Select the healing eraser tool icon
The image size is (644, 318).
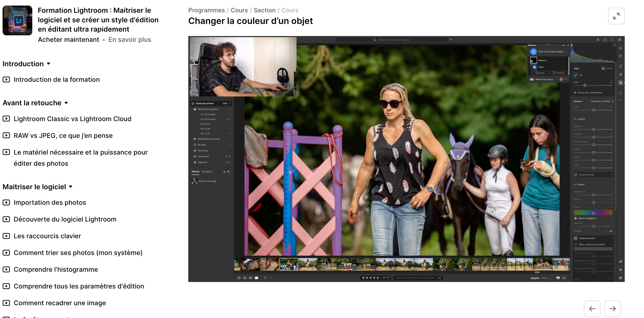pos(621,75)
